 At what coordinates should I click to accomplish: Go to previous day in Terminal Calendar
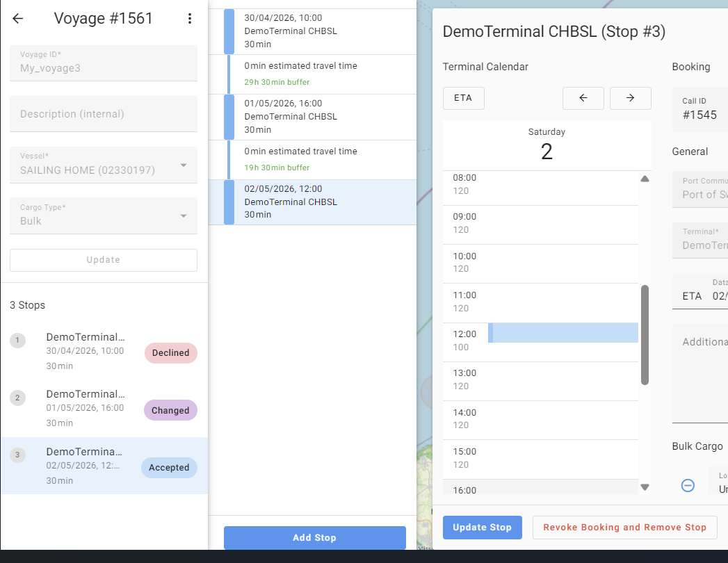click(x=583, y=98)
